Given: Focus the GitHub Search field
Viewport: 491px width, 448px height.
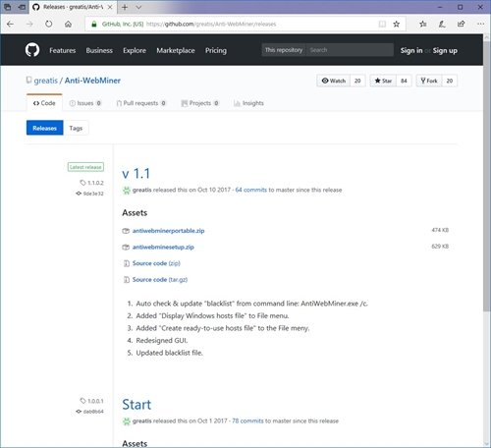Looking at the screenshot, I should [x=350, y=50].
